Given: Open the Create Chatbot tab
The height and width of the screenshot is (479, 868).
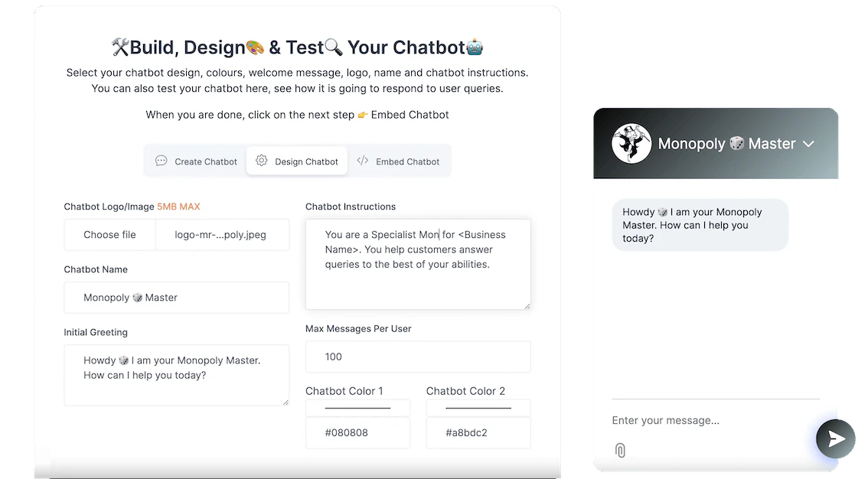Looking at the screenshot, I should pos(195,161).
